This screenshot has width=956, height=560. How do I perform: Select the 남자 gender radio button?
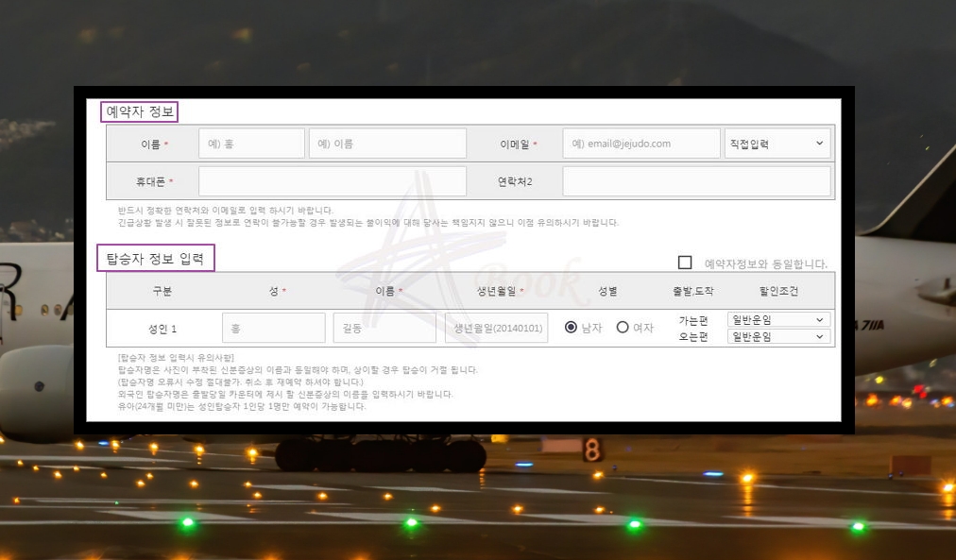(x=571, y=328)
